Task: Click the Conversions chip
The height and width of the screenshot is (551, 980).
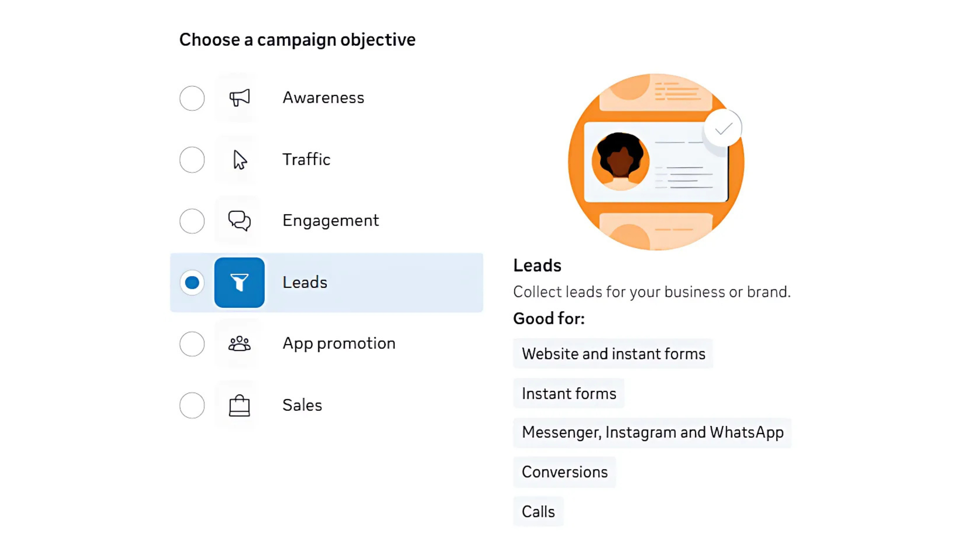Action: pos(565,472)
